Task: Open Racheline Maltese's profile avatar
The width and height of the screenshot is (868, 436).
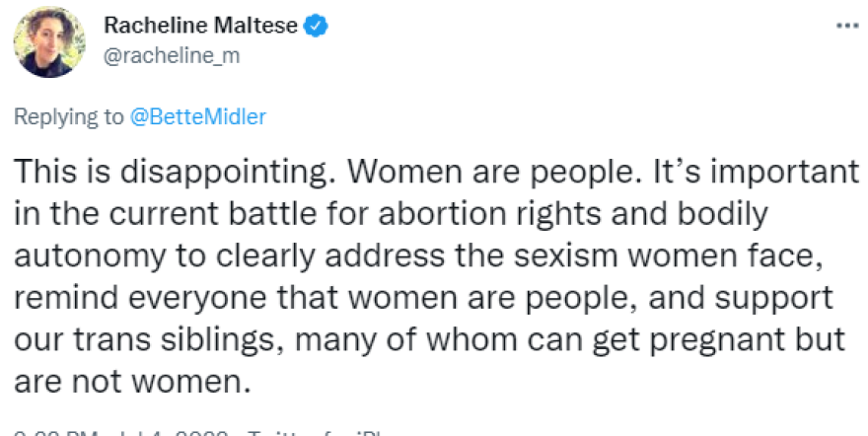Action: pyautogui.click(x=41, y=42)
